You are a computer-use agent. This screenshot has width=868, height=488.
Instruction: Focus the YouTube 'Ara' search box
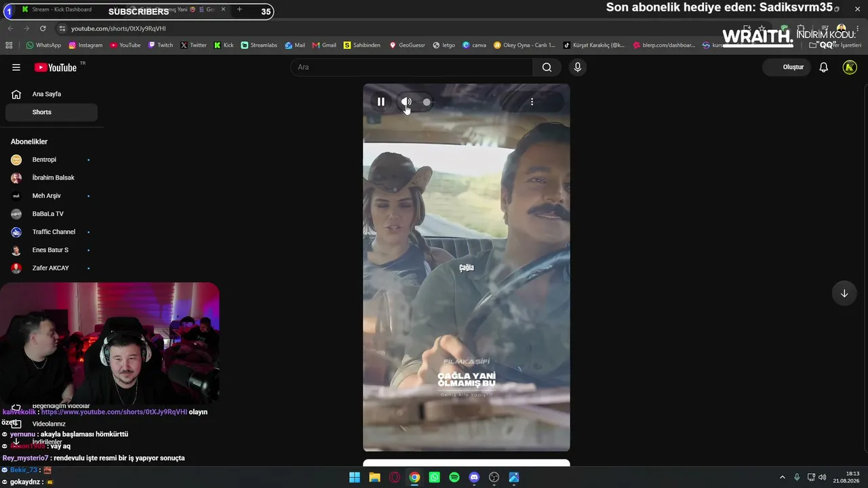pos(412,67)
